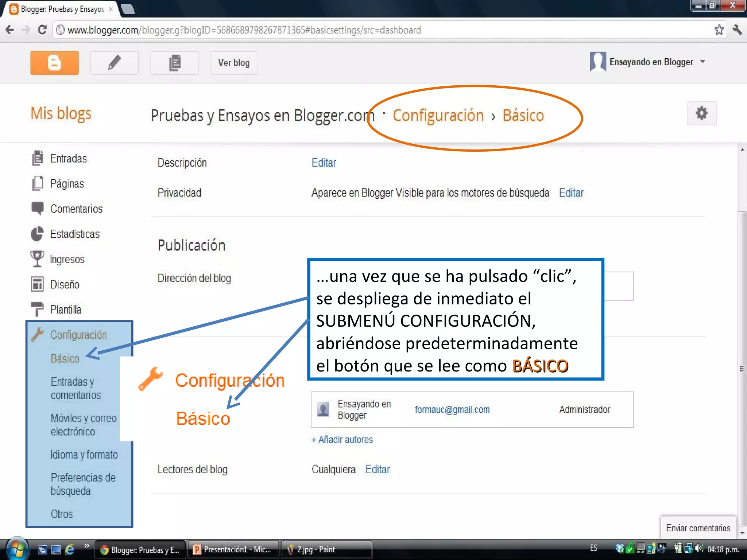Click the Ingresos trophy icon
Screen dimensions: 747x560
click(x=37, y=259)
